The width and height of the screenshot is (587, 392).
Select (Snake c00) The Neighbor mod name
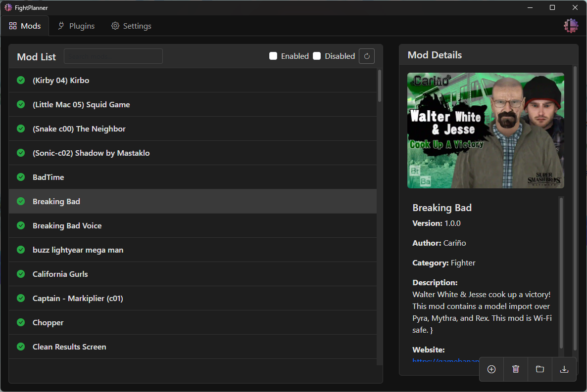pyautogui.click(x=79, y=129)
